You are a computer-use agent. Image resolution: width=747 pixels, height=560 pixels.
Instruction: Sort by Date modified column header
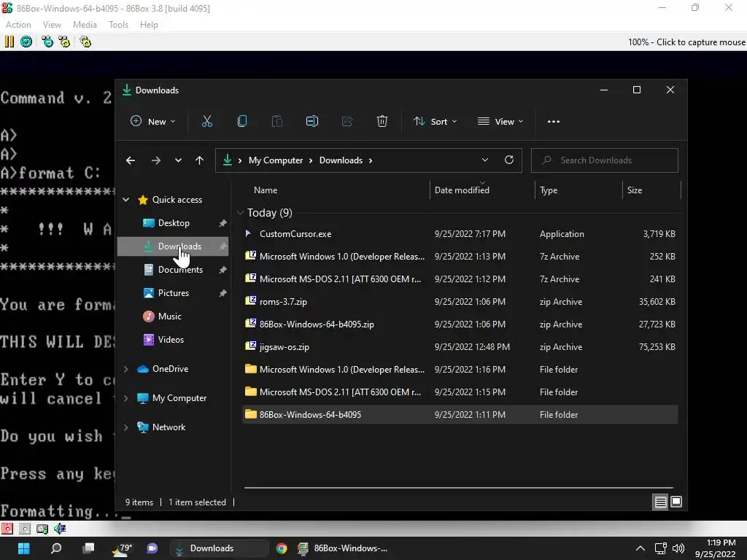click(x=482, y=190)
